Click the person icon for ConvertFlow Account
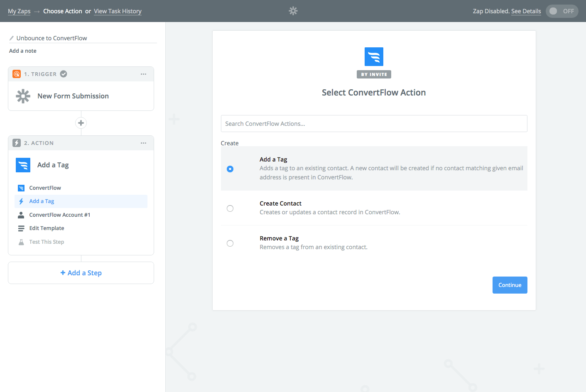Screen dimensions: 586x392 pyautogui.click(x=21, y=215)
